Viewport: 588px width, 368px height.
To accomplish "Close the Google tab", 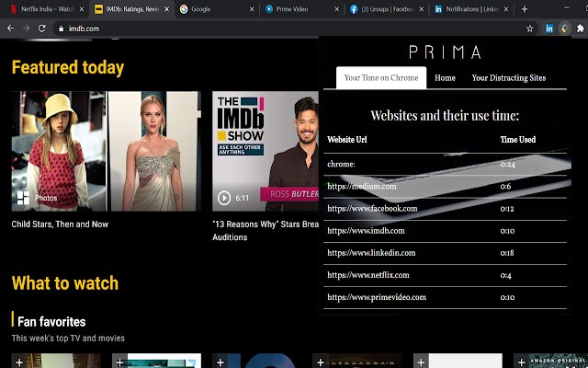I will click(252, 9).
